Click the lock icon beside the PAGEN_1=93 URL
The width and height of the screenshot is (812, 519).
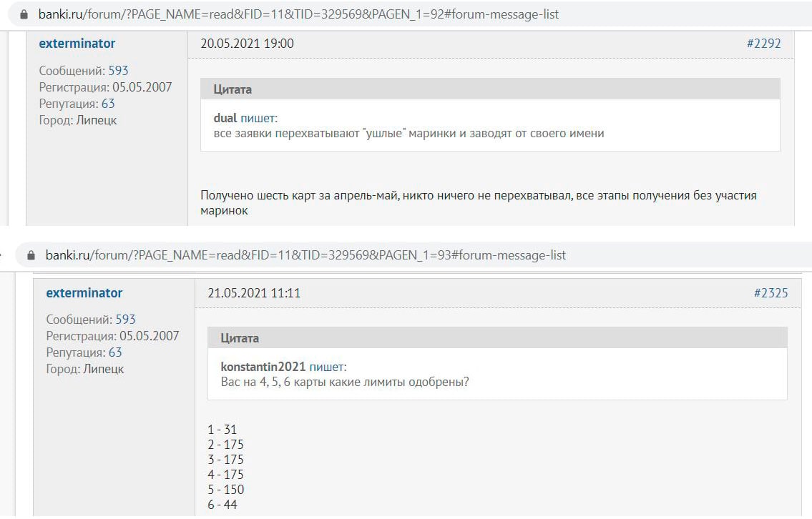click(x=31, y=255)
